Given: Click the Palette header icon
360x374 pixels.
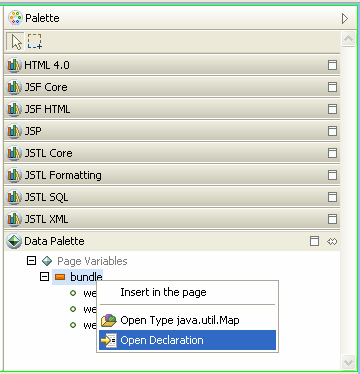Looking at the screenshot, I should coord(15,18).
